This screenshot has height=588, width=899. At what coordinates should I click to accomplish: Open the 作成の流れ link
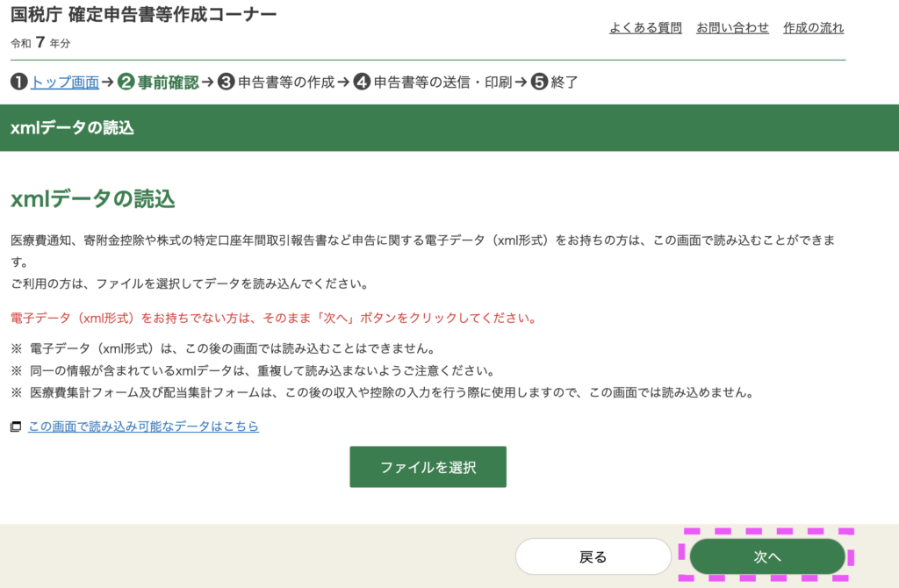pos(813,28)
